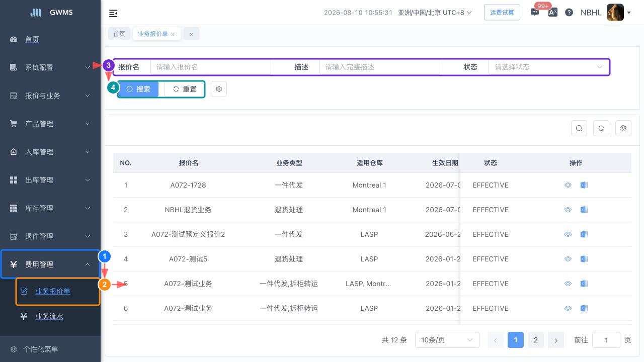This screenshot has height=362, width=644.
Task: Click the 搜索 button
Action: pyautogui.click(x=138, y=89)
